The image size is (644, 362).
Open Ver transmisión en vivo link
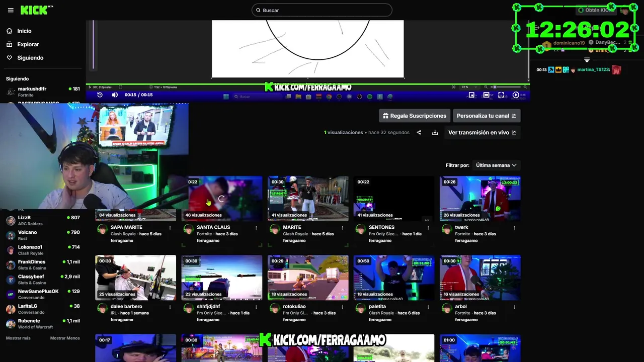[482, 133]
